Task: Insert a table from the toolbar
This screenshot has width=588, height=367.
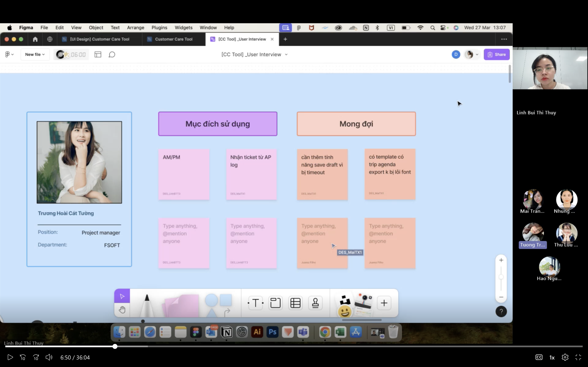Action: 295,303
